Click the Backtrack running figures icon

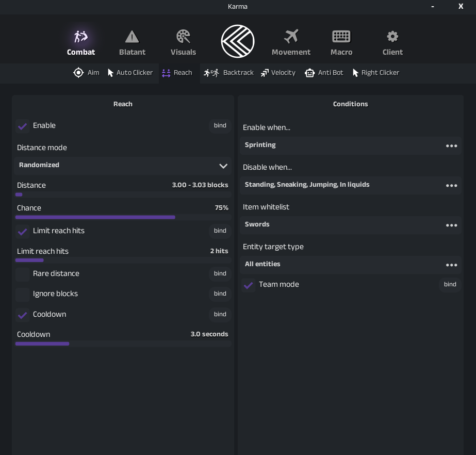click(x=211, y=73)
